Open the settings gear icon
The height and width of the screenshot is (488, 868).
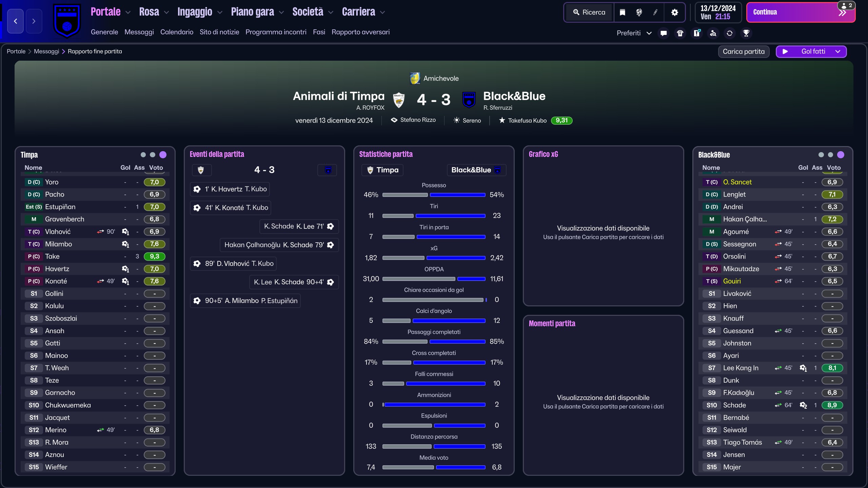[x=675, y=12]
